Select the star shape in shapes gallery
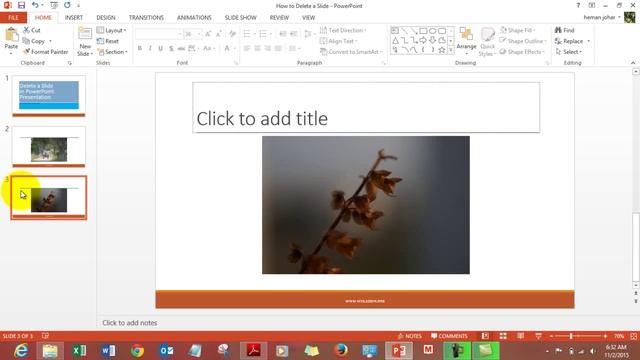640x360 pixels. [x=442, y=50]
